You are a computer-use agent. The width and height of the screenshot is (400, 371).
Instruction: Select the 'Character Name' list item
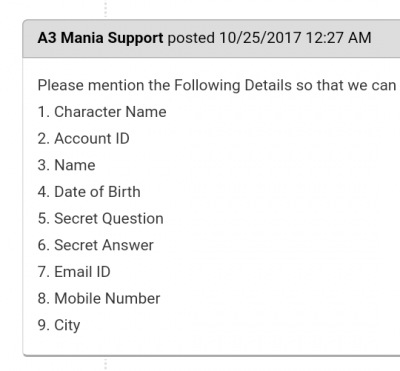[x=102, y=112]
